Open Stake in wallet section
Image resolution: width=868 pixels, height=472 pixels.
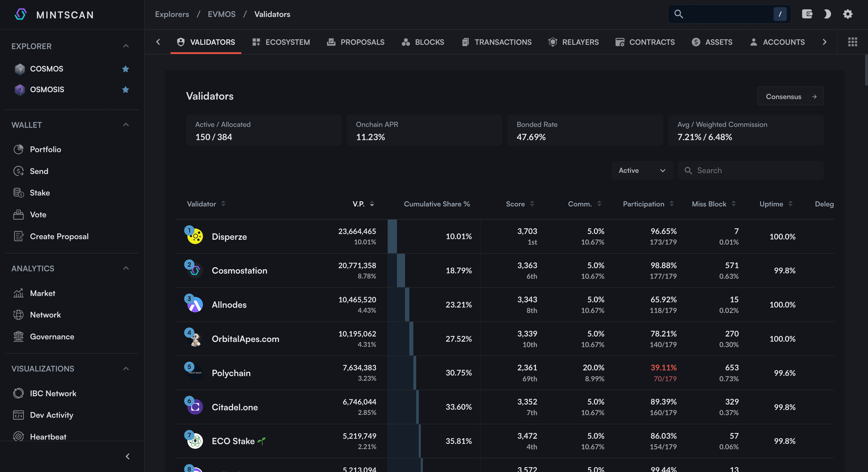click(40, 193)
